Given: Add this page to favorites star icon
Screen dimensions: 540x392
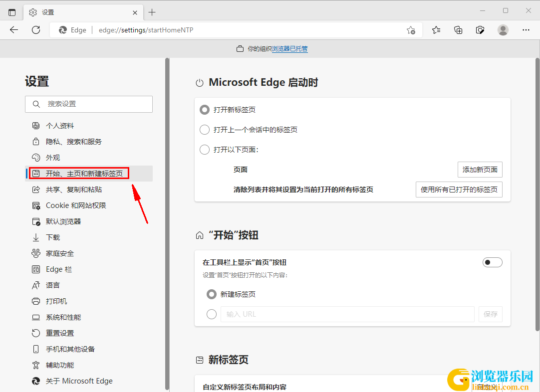Looking at the screenshot, I should click(x=411, y=30).
